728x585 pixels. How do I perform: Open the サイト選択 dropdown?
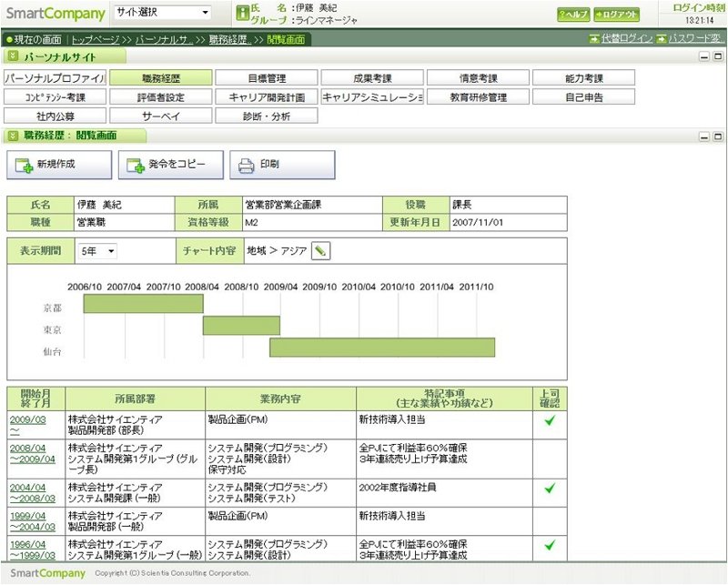click(163, 13)
